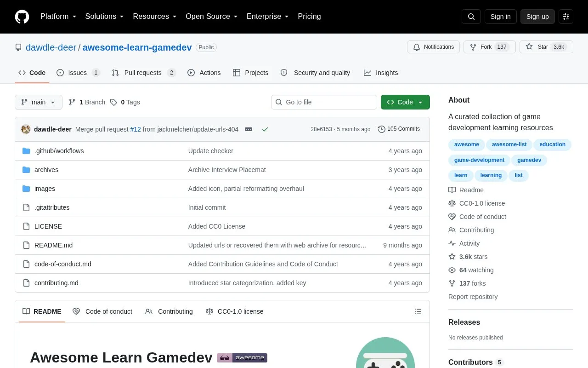Click the branch icon next to 1 Branch
588x368 pixels.
72,102
